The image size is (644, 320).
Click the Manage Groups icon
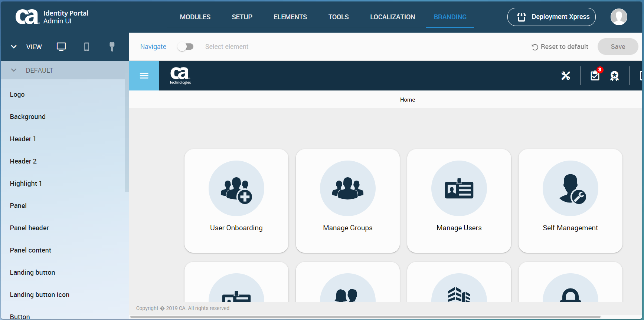[348, 188]
